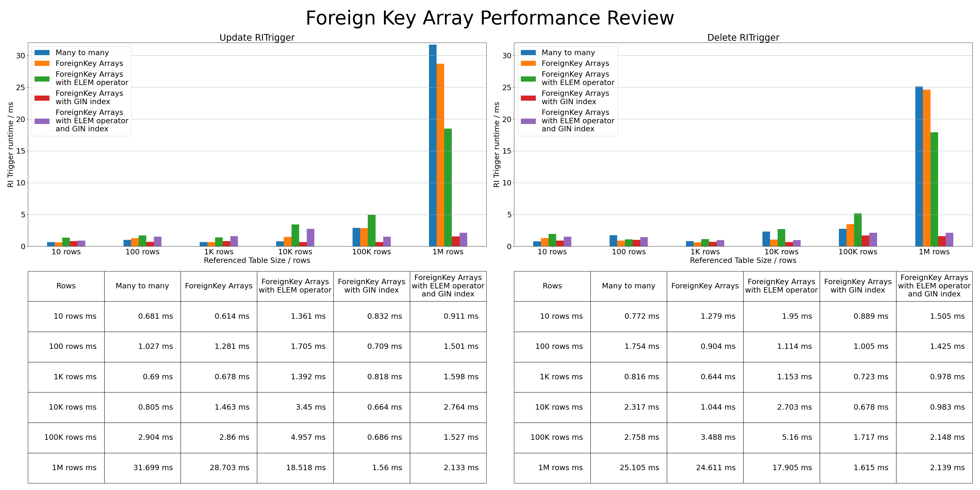Click the 100 rows axis label in Delete chart
Screen dimensions: 980x490
click(x=628, y=252)
